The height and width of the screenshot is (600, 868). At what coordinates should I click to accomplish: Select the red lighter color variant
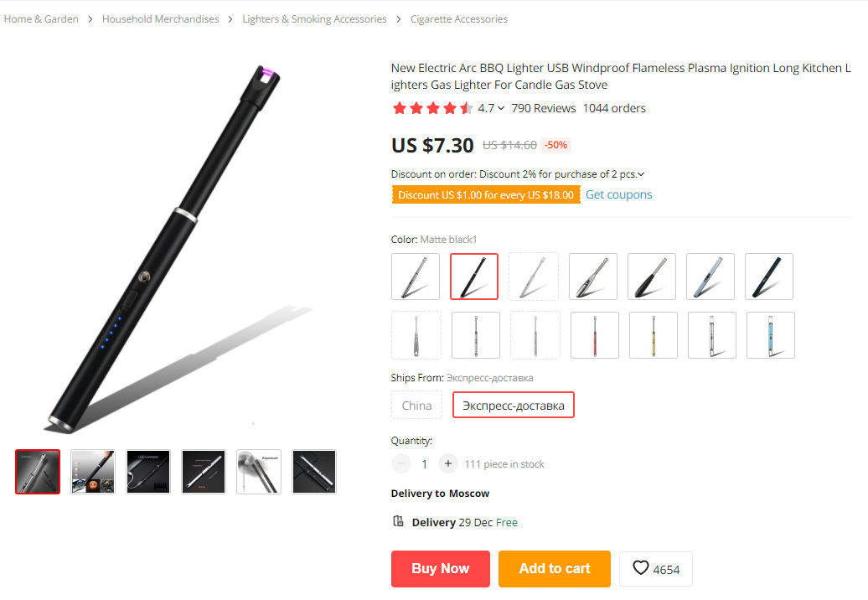click(x=595, y=335)
